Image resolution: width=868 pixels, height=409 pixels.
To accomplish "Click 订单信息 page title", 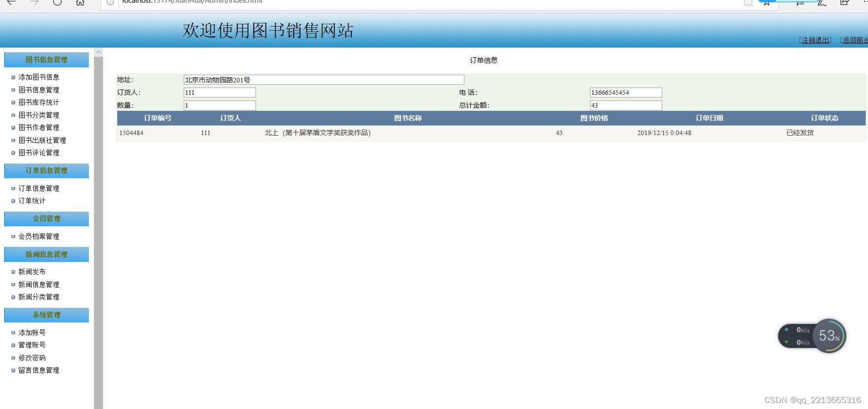I will pos(484,60).
